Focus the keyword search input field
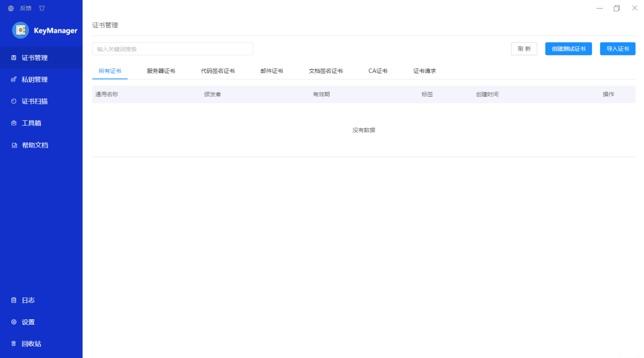Viewport: 644px width, 358px height. pyautogui.click(x=172, y=49)
